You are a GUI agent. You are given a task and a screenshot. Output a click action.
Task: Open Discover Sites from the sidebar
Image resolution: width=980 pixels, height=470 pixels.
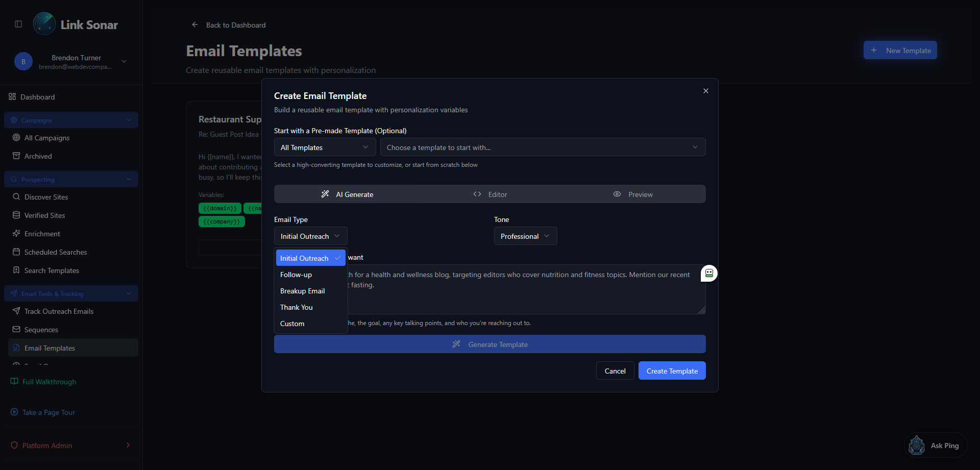(x=46, y=197)
